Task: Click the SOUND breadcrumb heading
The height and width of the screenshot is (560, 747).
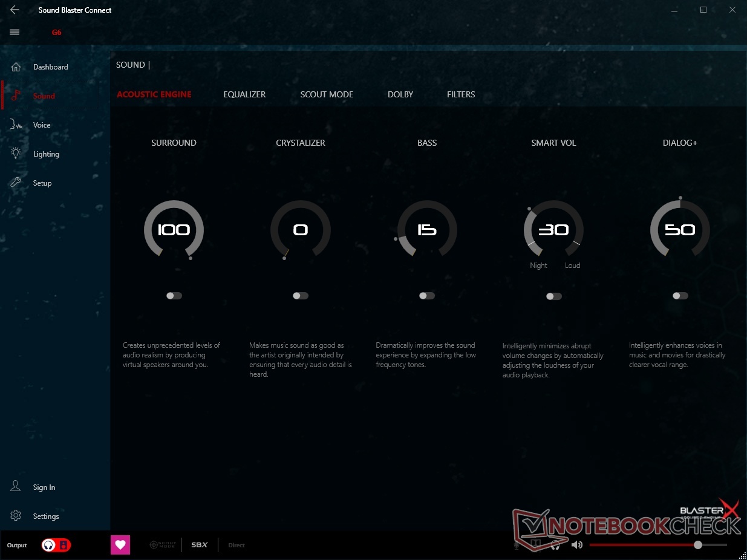Action: pyautogui.click(x=131, y=65)
